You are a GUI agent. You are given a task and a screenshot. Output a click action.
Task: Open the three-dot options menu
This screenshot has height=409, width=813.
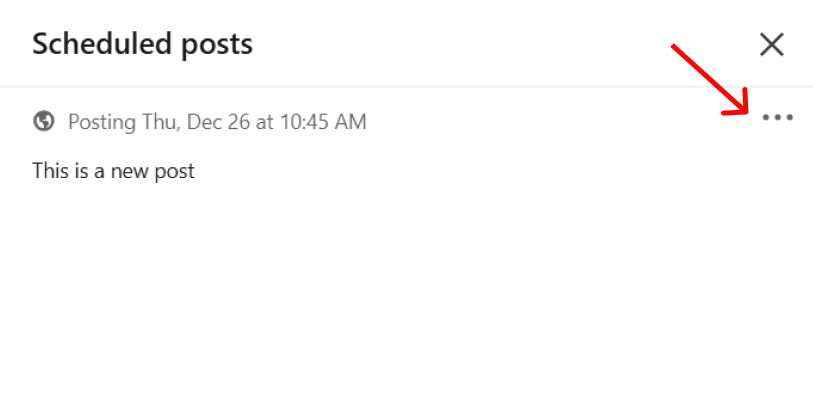(x=777, y=118)
